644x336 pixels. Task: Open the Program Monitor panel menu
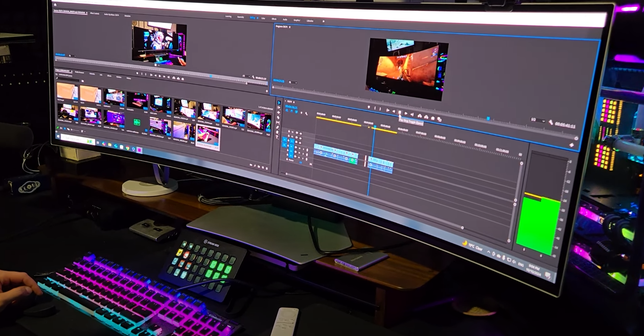289,27
